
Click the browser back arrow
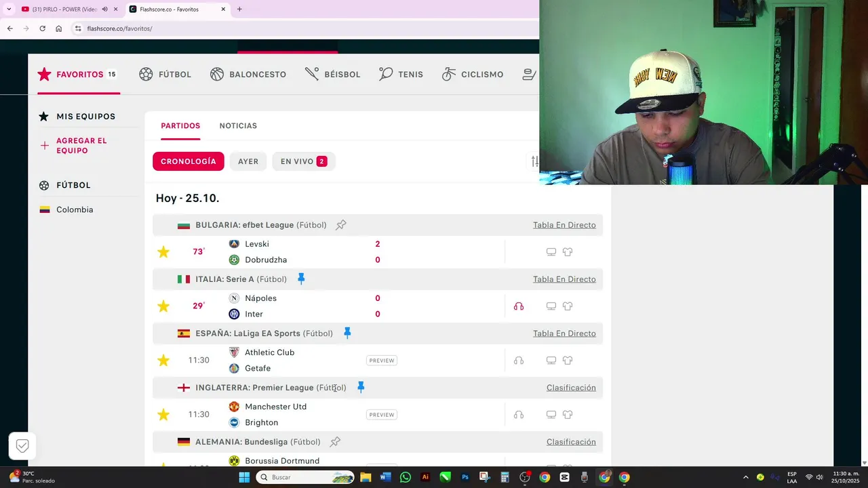[x=9, y=28]
